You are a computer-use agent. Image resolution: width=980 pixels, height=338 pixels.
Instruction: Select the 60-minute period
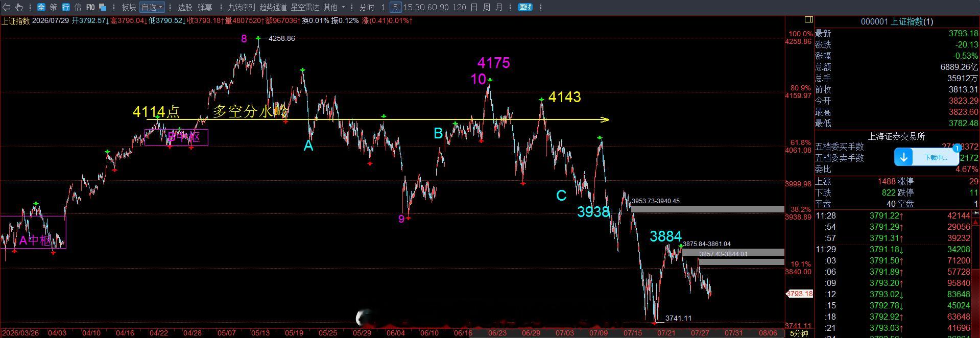(x=432, y=7)
